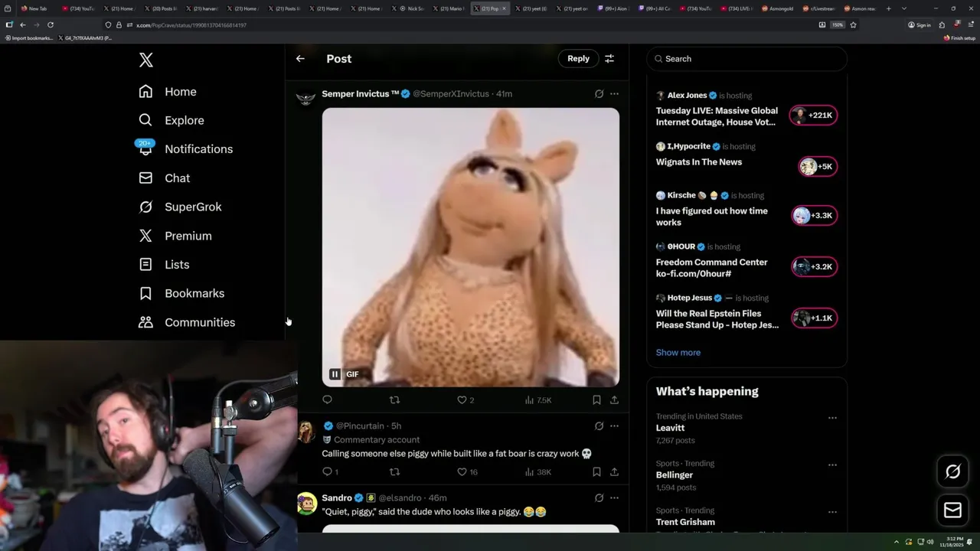View analytics of 38K views post
This screenshot has height=551, width=980.
point(537,472)
